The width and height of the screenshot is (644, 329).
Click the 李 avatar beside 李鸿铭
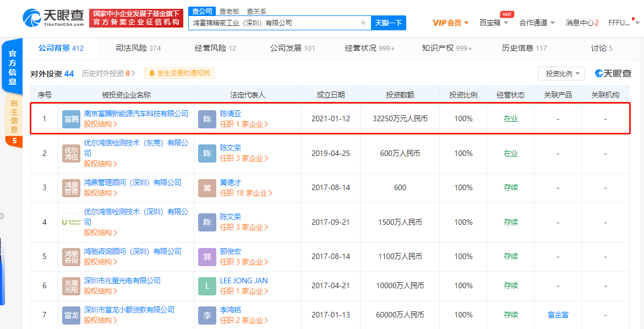[x=208, y=315]
